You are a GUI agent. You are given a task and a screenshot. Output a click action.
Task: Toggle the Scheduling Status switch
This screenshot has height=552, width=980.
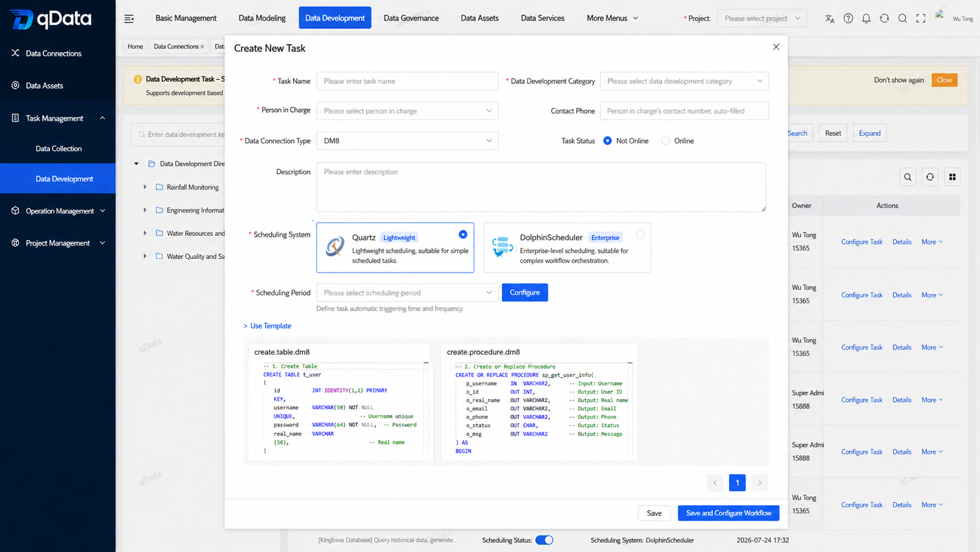[544, 540]
